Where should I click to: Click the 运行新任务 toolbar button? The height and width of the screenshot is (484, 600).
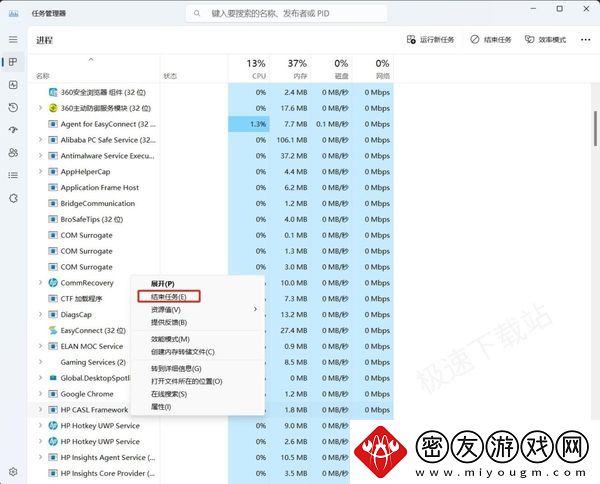coord(430,39)
